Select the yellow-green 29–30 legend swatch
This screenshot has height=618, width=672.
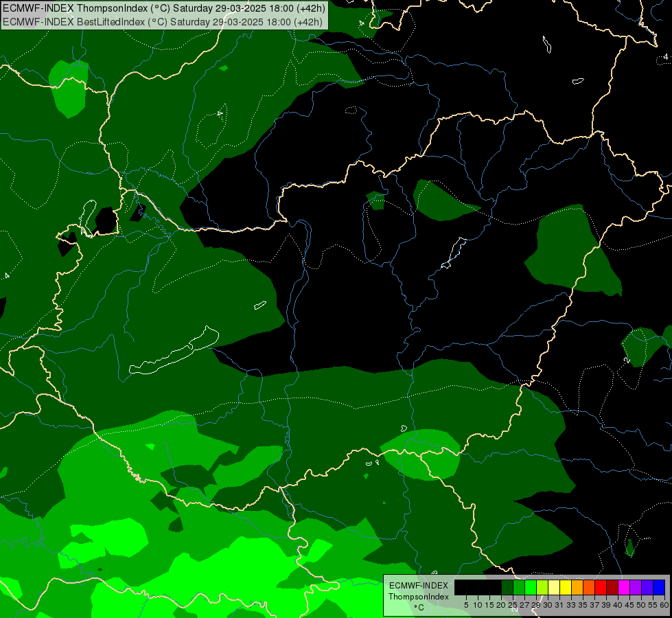542,587
